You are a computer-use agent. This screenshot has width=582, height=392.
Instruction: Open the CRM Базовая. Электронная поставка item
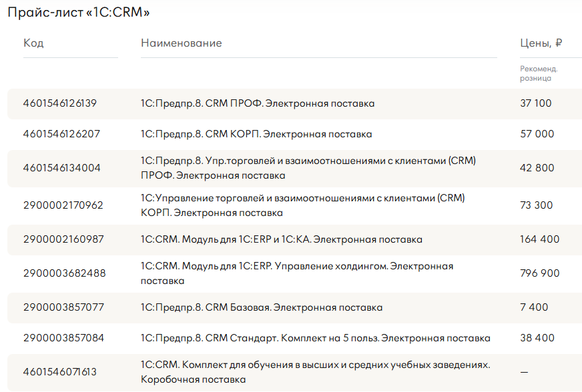(x=262, y=307)
